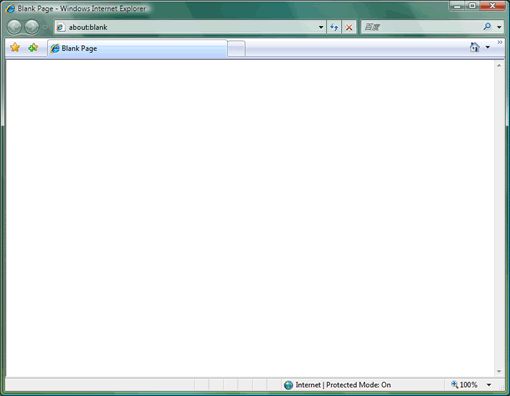510x396 pixels.
Task: Go forward using the Forward arrow button
Action: coord(32,27)
